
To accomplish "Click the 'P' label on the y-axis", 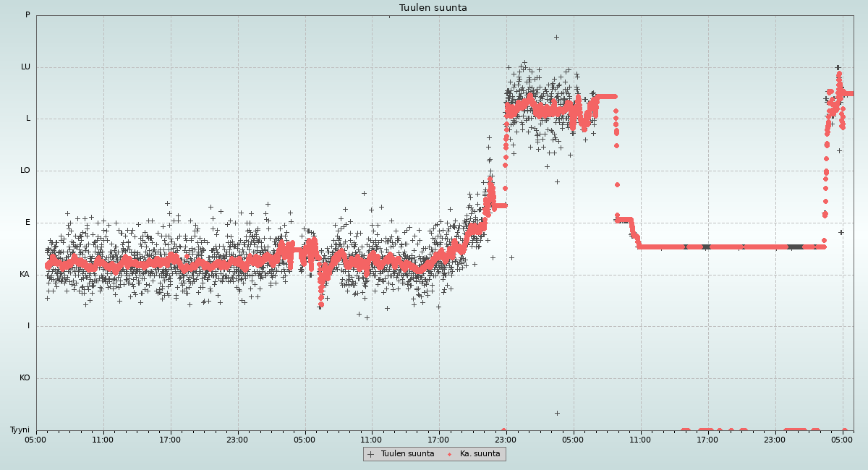I will pos(27,15).
